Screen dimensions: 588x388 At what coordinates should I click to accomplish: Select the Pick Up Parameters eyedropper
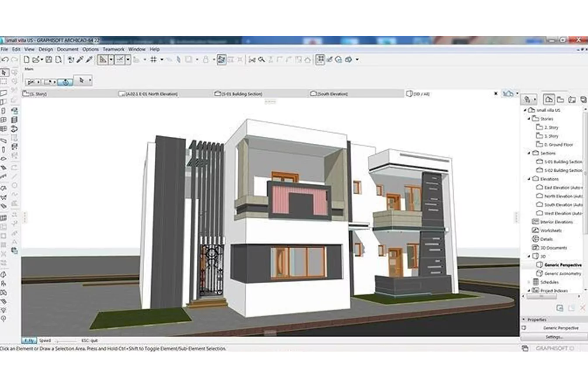(x=80, y=59)
